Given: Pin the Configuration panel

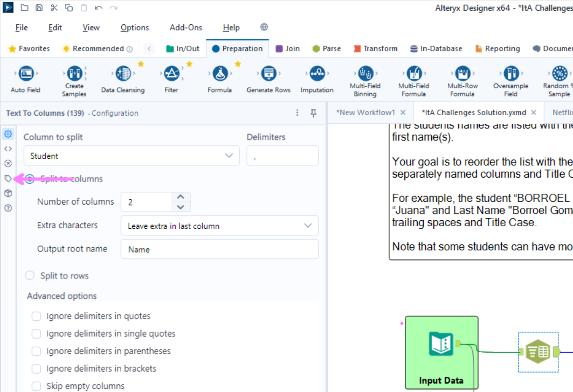Looking at the screenshot, I should click(313, 113).
